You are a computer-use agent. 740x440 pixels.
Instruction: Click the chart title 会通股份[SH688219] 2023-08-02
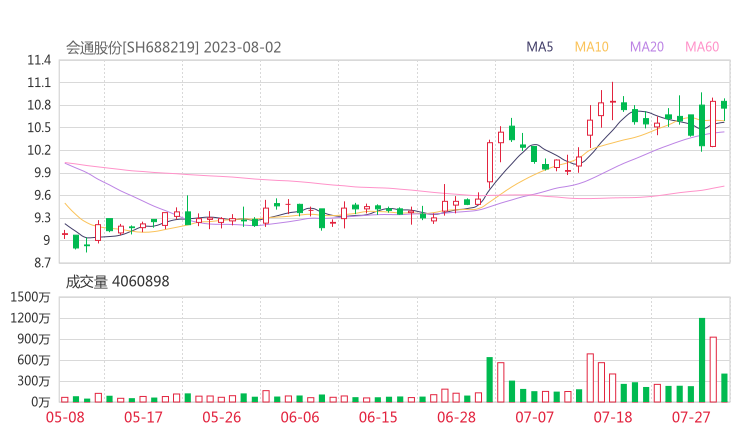click(173, 48)
